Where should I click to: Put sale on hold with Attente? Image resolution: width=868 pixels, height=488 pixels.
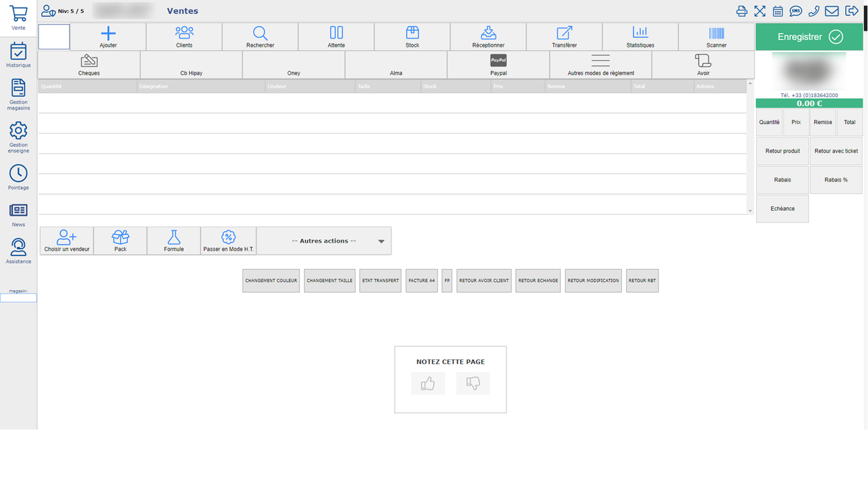(x=336, y=37)
